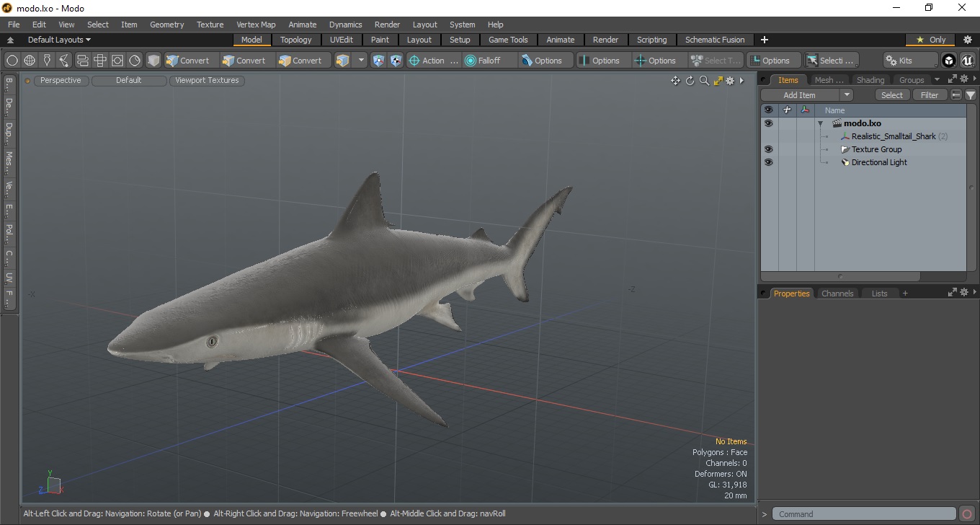Open the Viewport Textures dropdown
The width and height of the screenshot is (980, 525).
coord(208,80)
